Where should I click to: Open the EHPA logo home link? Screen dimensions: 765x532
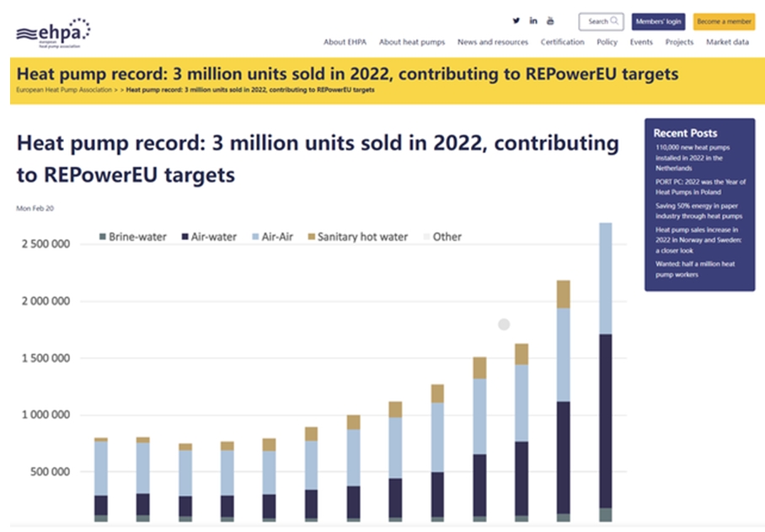[53, 33]
